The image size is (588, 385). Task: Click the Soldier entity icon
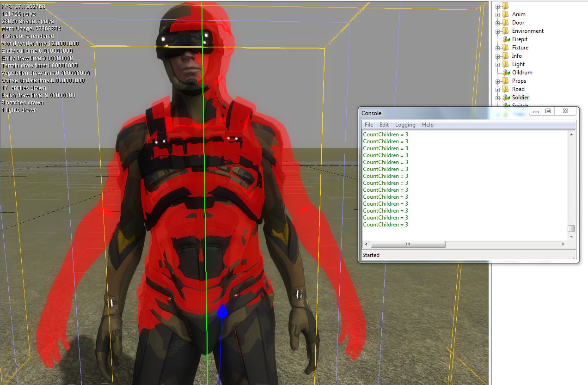(x=506, y=98)
